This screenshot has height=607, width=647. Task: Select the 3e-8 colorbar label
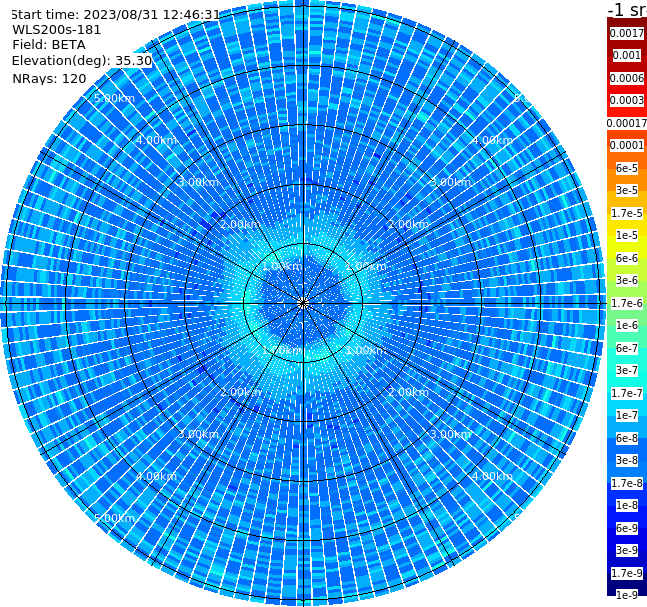coord(627,460)
